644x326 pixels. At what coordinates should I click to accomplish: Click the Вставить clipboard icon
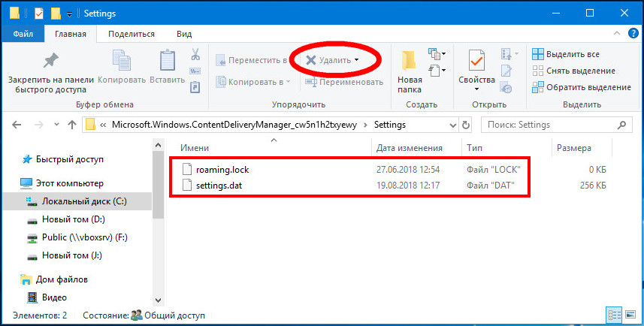[167, 60]
